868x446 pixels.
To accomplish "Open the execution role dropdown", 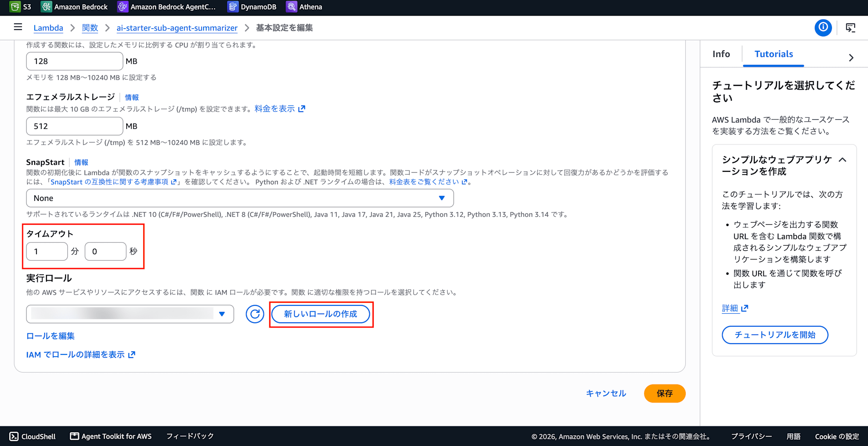I will 130,314.
